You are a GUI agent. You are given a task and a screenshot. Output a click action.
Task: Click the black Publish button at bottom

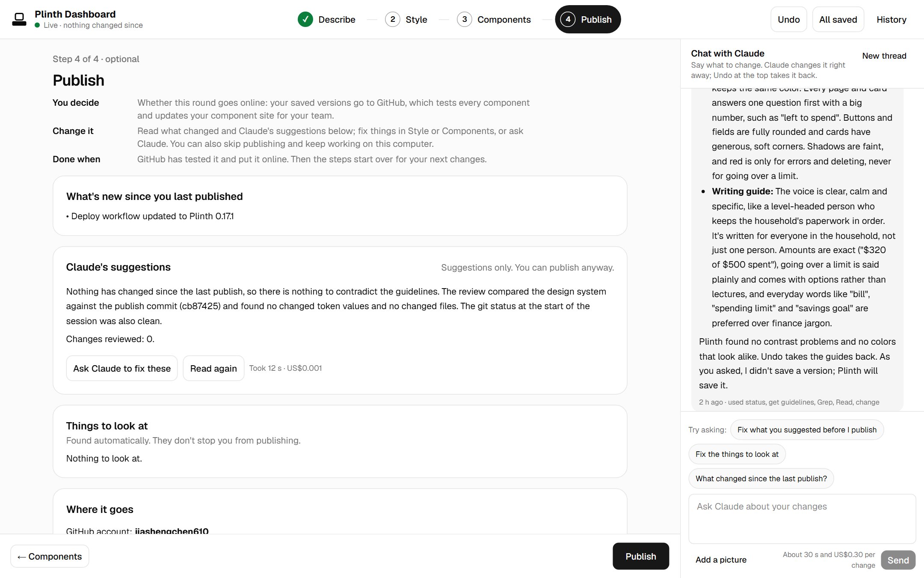(x=641, y=556)
